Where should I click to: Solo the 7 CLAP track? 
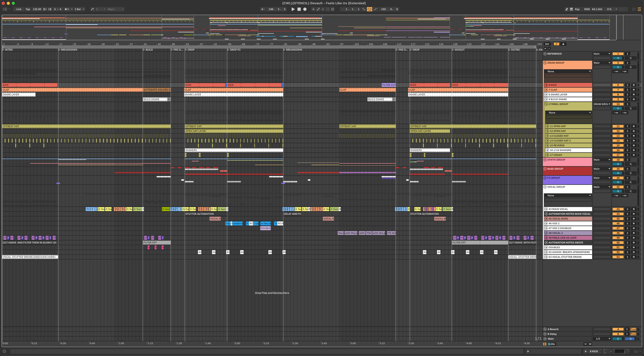[x=627, y=90]
